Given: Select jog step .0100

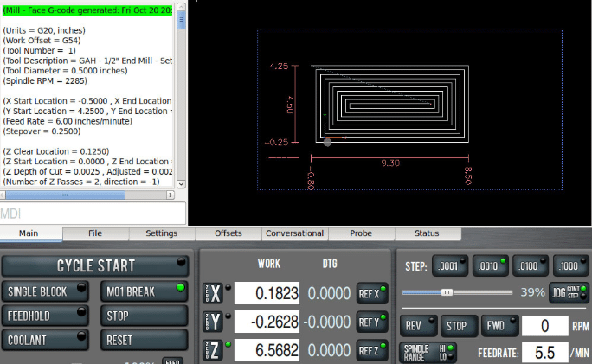Looking at the screenshot, I should point(531,266).
